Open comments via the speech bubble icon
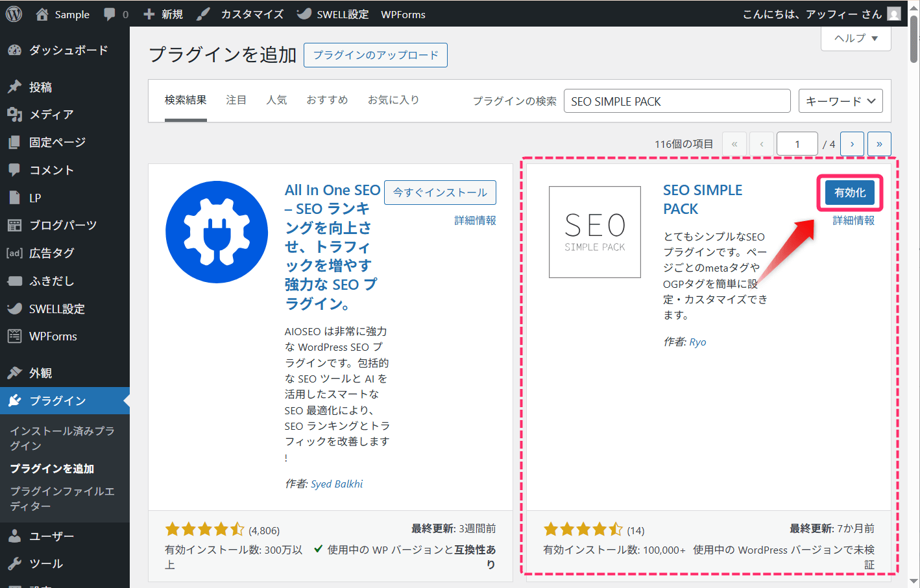This screenshot has height=588, width=920. [111, 14]
